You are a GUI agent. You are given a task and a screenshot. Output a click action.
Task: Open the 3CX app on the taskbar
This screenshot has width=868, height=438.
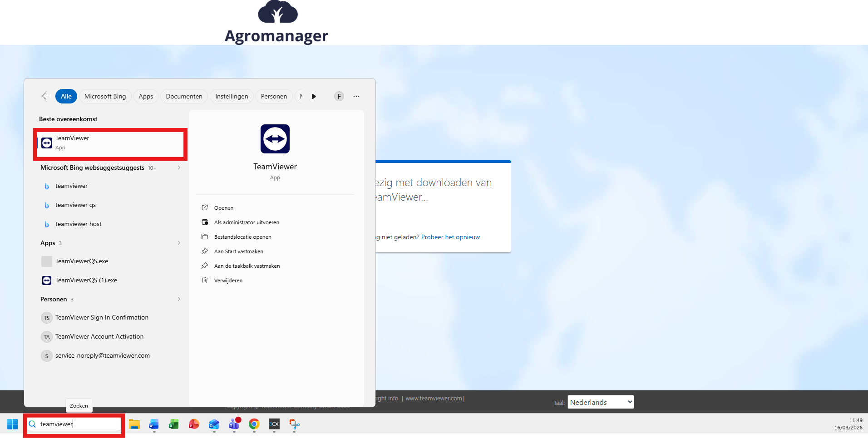274,424
